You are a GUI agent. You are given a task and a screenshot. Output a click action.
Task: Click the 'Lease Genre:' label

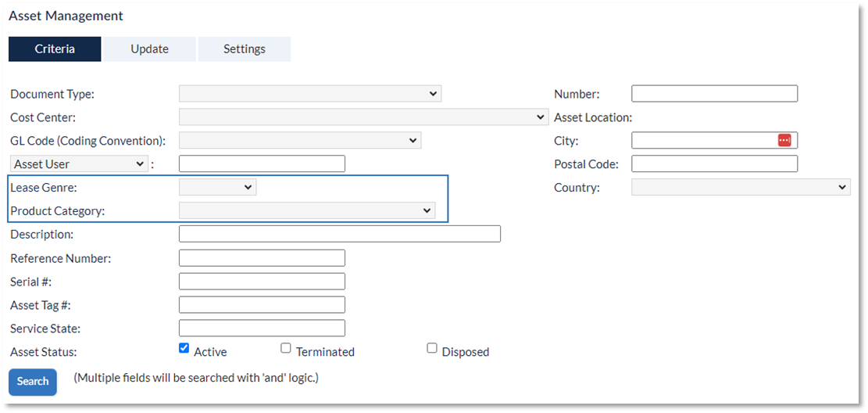[44, 188]
